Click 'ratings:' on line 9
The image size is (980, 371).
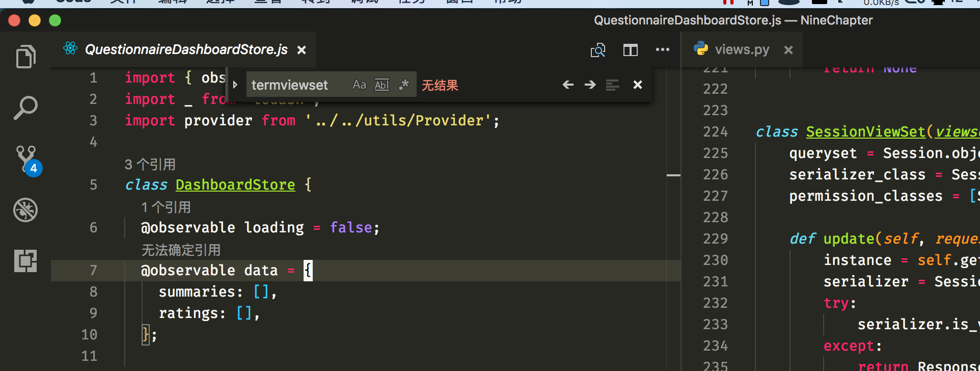coord(192,313)
